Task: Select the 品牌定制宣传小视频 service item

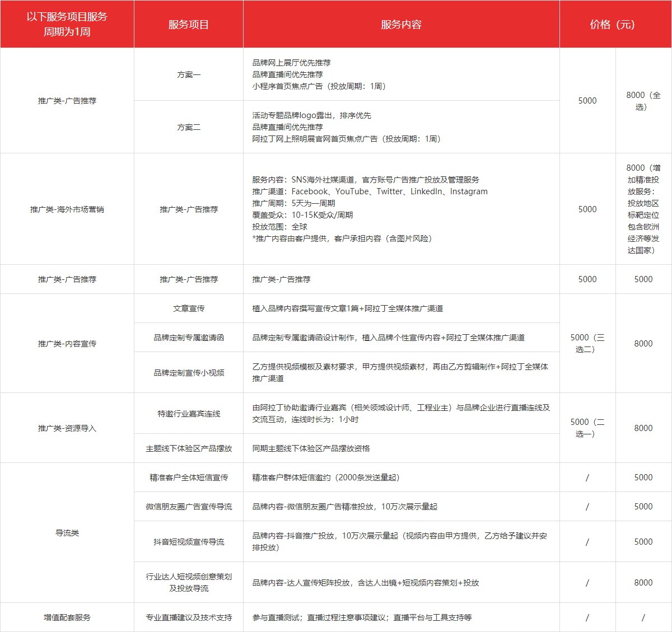Action: (189, 373)
